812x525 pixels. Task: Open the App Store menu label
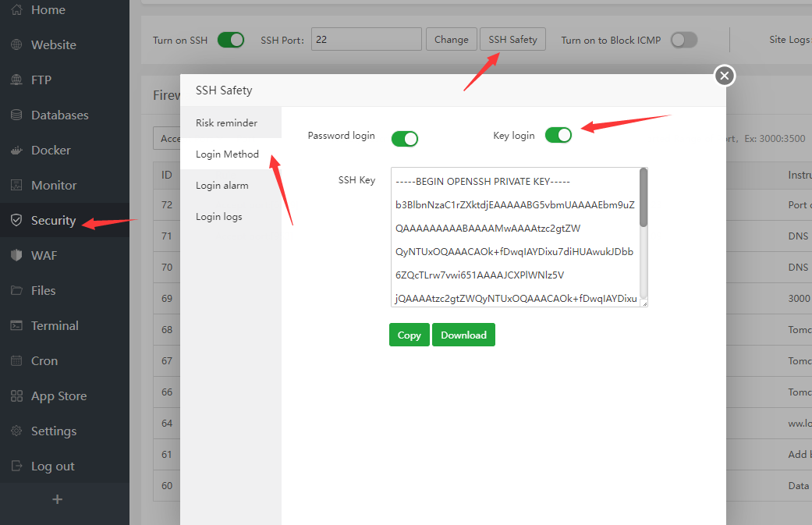[59, 396]
